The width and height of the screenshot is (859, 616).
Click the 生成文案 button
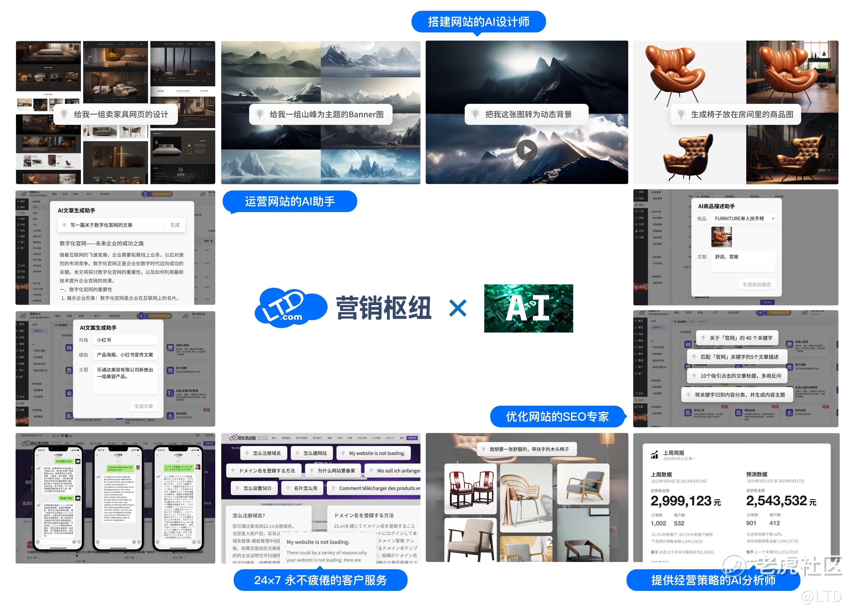(143, 406)
